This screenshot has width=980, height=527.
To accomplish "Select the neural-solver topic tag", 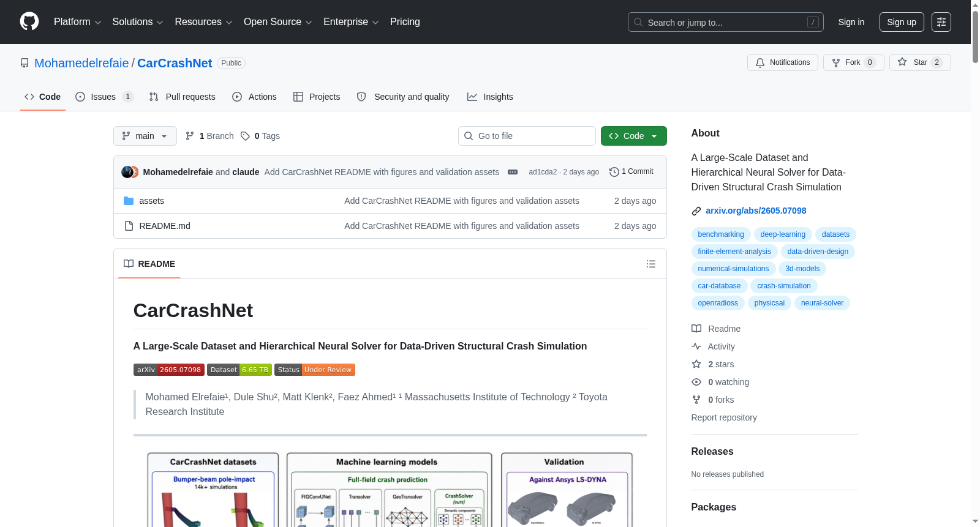I will [822, 303].
